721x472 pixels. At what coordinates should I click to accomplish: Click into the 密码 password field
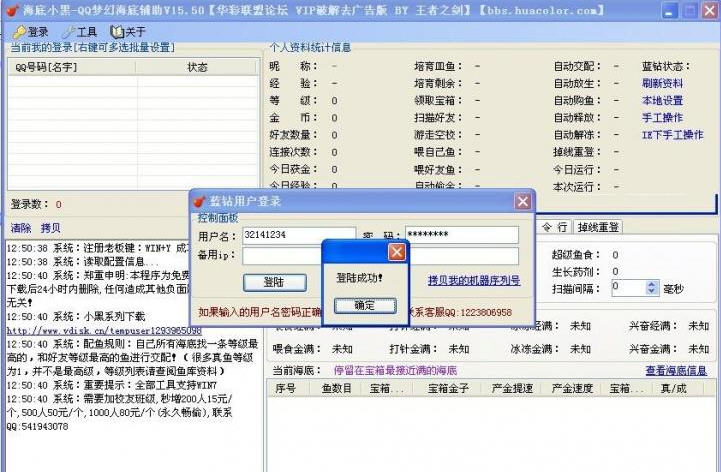[x=462, y=235]
